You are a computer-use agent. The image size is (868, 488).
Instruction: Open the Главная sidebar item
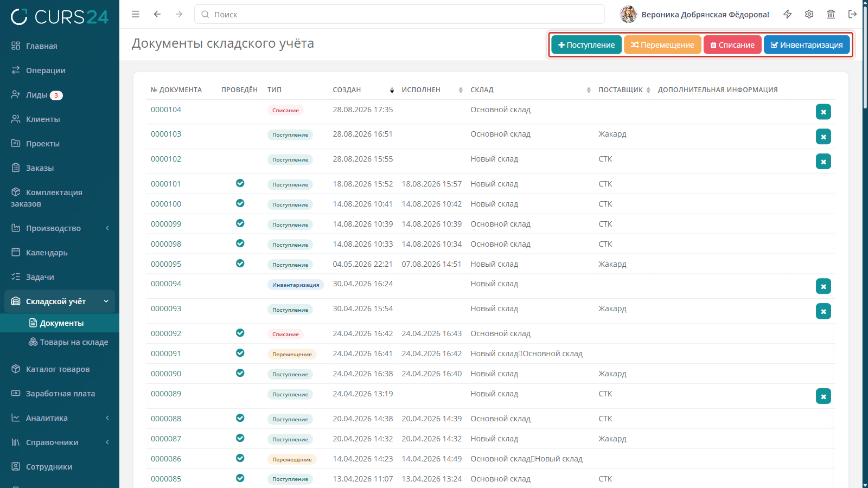60,46
